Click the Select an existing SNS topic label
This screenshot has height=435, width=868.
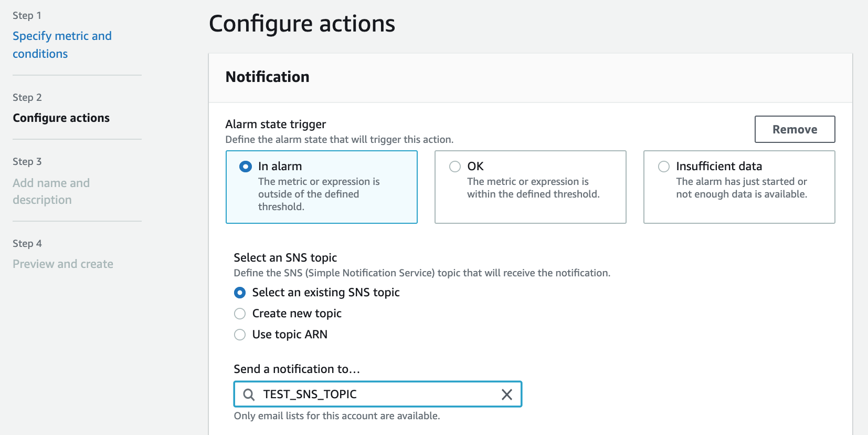325,293
